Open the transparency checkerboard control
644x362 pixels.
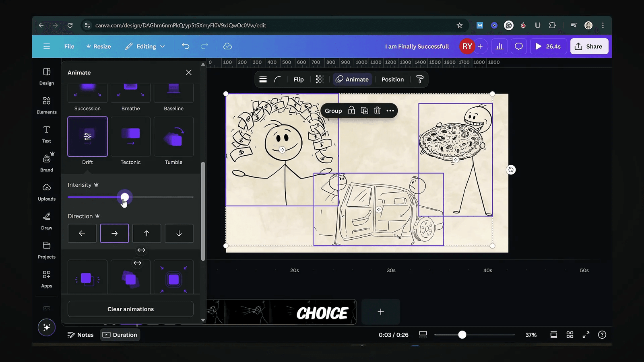(x=319, y=79)
